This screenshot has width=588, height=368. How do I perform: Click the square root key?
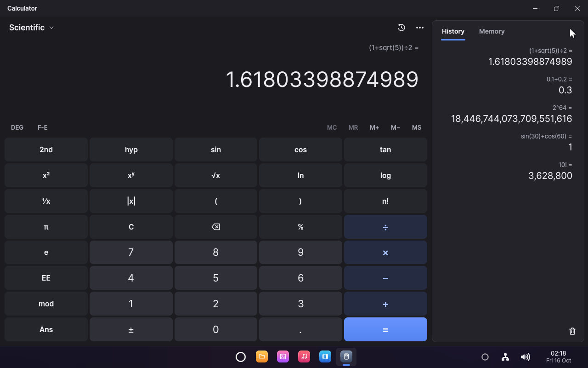(216, 175)
